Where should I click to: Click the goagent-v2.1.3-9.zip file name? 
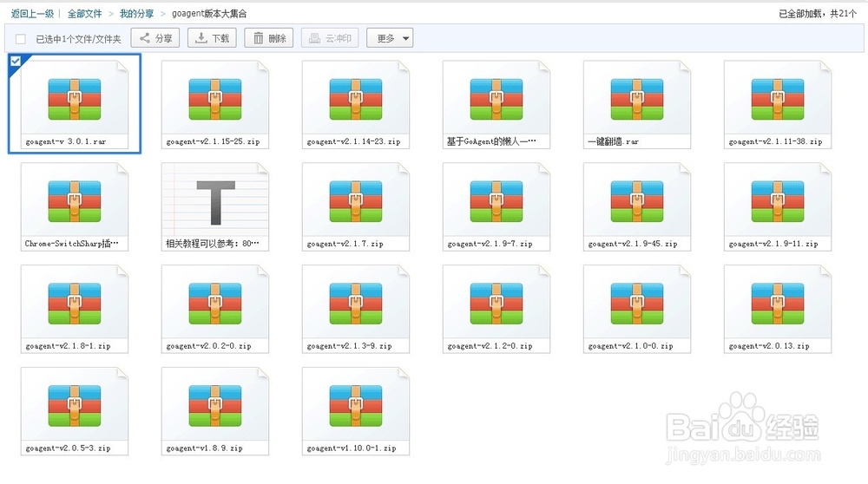click(x=349, y=346)
